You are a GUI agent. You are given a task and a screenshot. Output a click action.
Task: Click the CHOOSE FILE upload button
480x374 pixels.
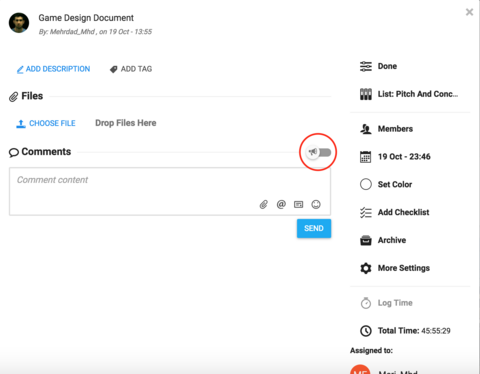coord(46,123)
